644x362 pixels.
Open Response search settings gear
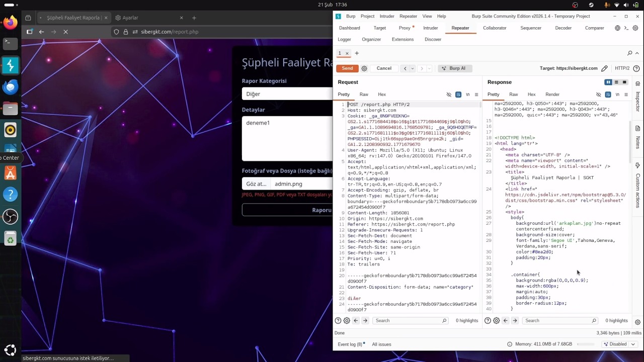[x=496, y=321]
